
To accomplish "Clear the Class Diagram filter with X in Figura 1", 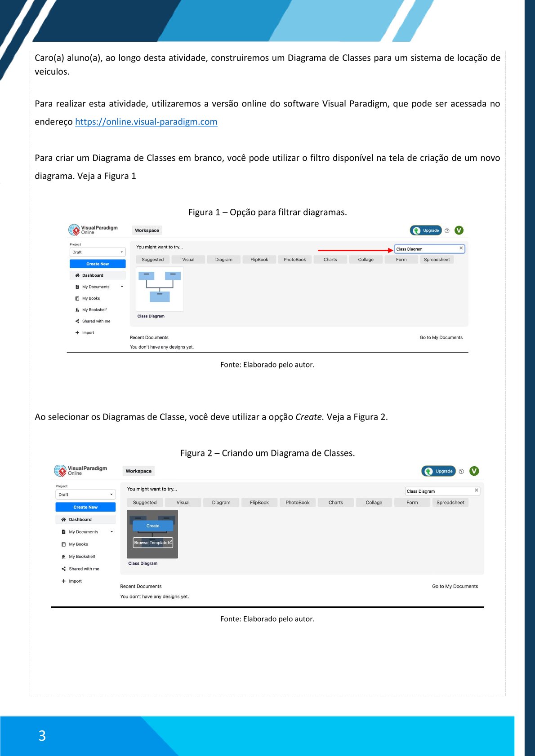I will coord(461,248).
